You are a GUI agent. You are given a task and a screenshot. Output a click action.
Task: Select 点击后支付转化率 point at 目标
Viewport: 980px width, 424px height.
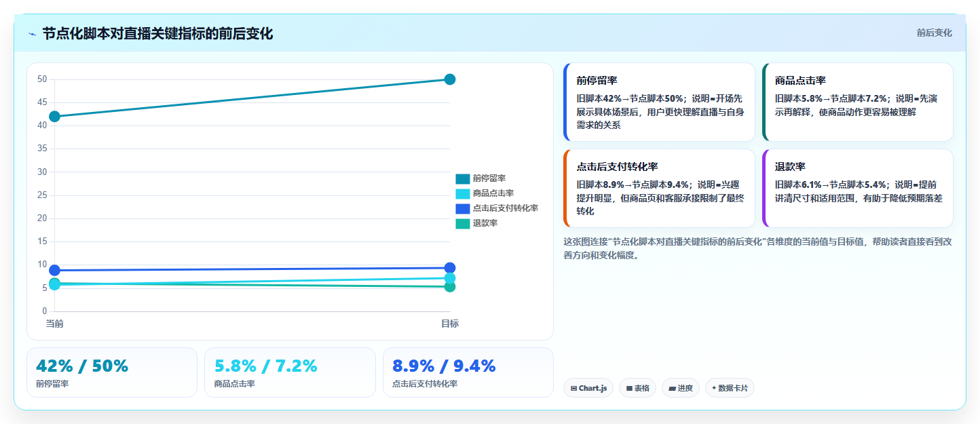pos(449,267)
